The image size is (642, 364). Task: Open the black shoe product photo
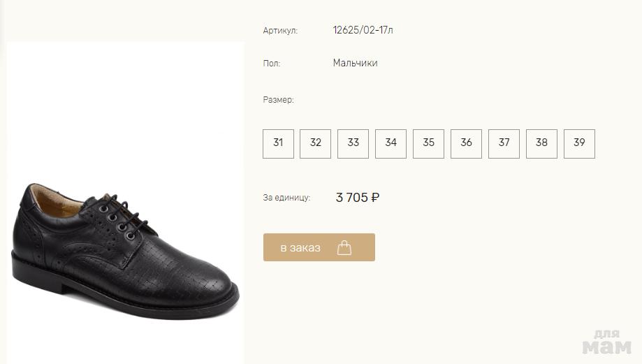pos(126,252)
